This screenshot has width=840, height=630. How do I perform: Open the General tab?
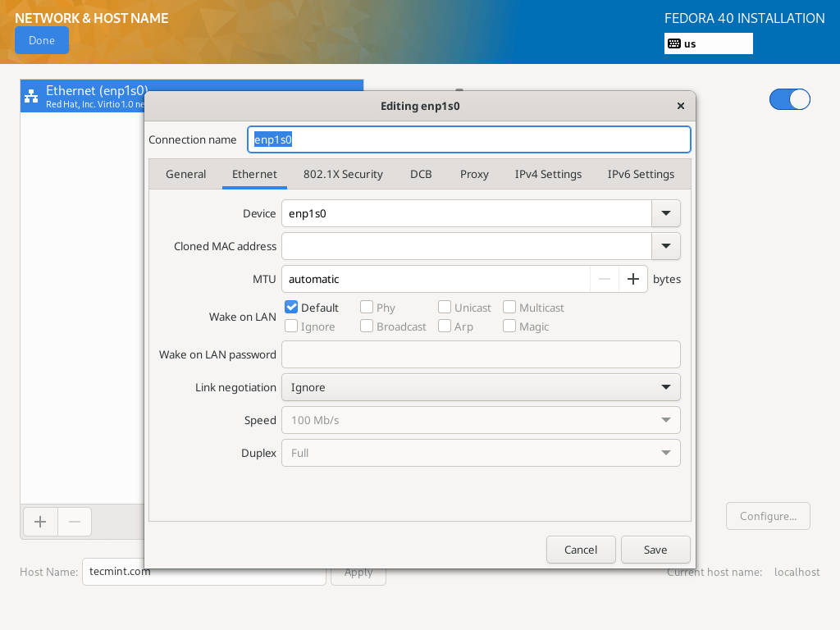point(185,174)
